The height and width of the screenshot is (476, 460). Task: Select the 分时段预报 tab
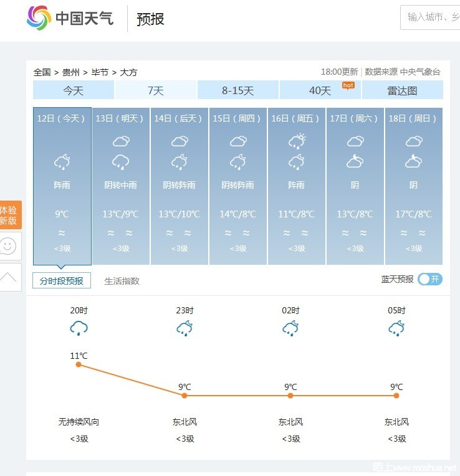pyautogui.click(x=62, y=280)
